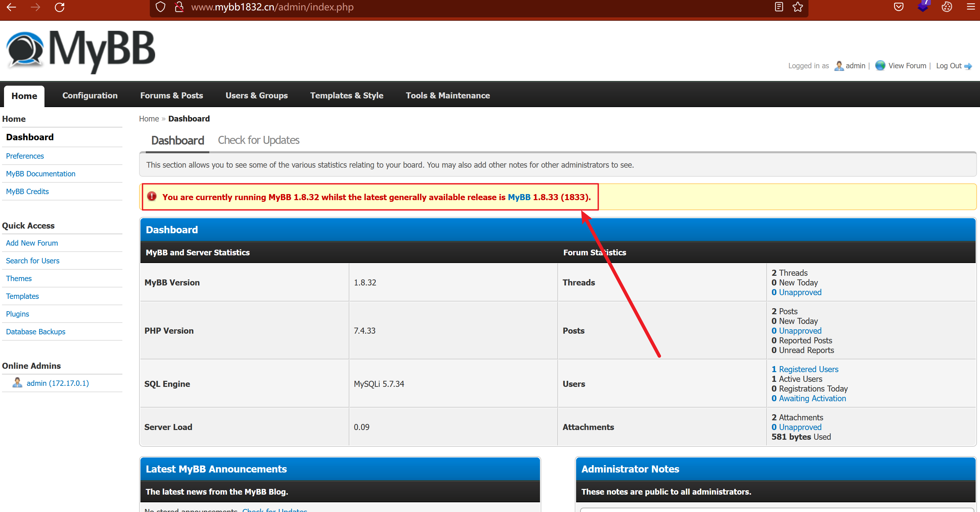The height and width of the screenshot is (512, 980).
Task: Click the browser back arrow
Action: point(11,7)
